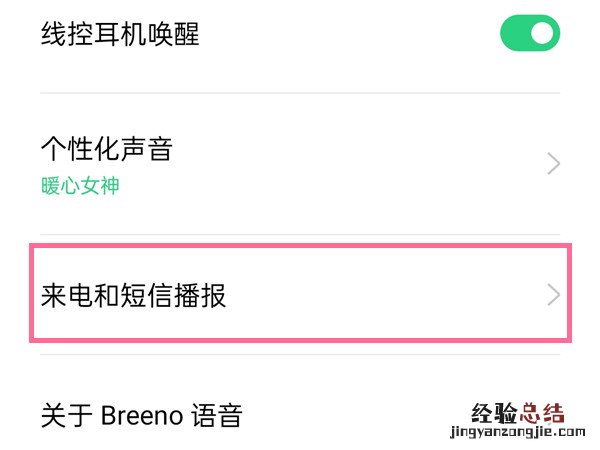Tap the red 总结 characters in the watermark

pos(541,413)
